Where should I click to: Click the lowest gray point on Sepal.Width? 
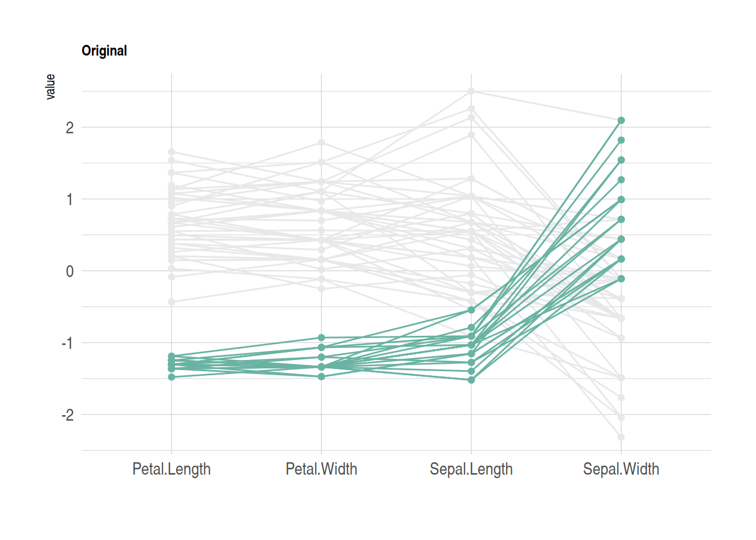click(621, 437)
